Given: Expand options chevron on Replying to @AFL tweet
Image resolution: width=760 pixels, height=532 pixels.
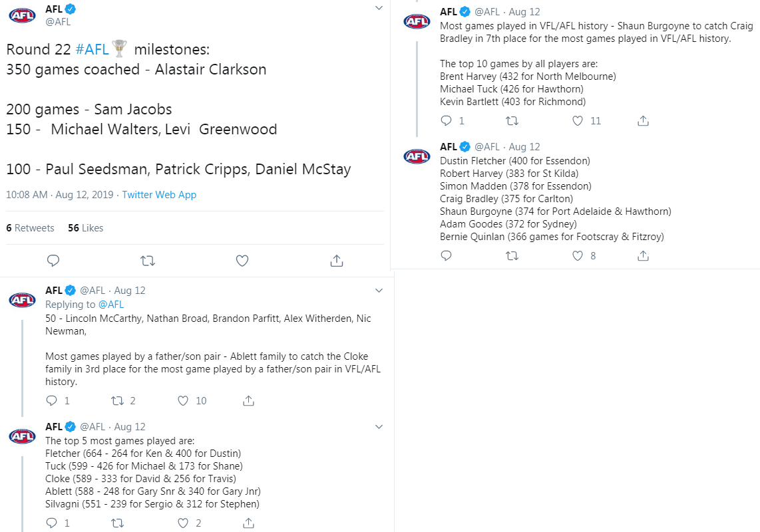Looking at the screenshot, I should coord(379,291).
